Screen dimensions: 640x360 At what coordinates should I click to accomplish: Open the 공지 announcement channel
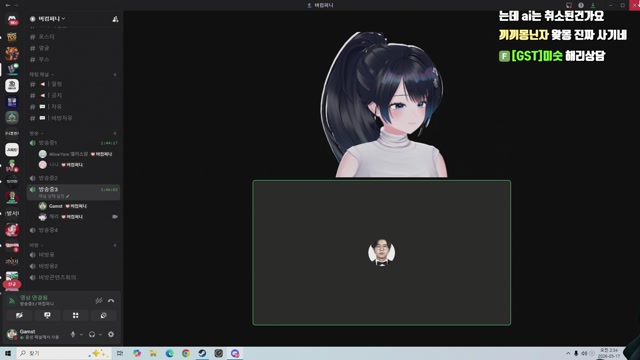point(73,96)
